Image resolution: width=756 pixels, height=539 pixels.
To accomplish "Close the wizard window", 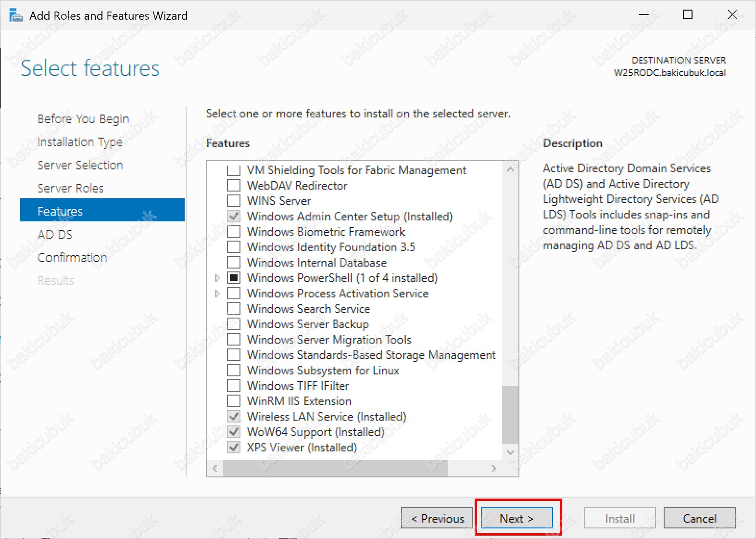I will pos(732,15).
